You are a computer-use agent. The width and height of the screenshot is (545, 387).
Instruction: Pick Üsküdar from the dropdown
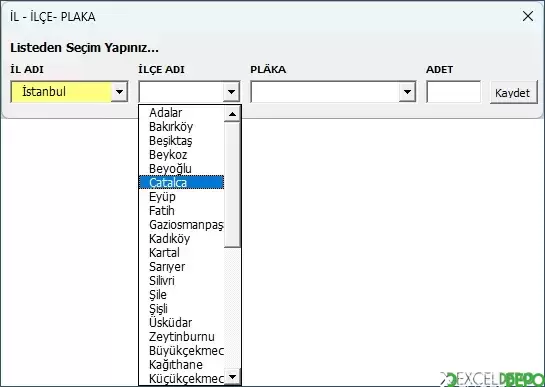(181, 323)
